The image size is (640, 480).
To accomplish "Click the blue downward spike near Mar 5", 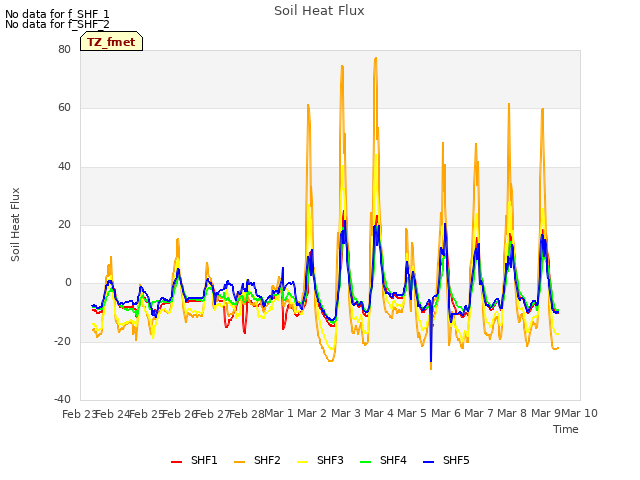I will pyautogui.click(x=431, y=362).
